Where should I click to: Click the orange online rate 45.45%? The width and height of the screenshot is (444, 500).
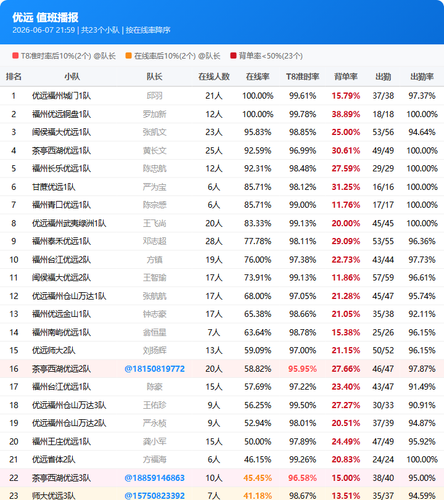click(x=258, y=478)
